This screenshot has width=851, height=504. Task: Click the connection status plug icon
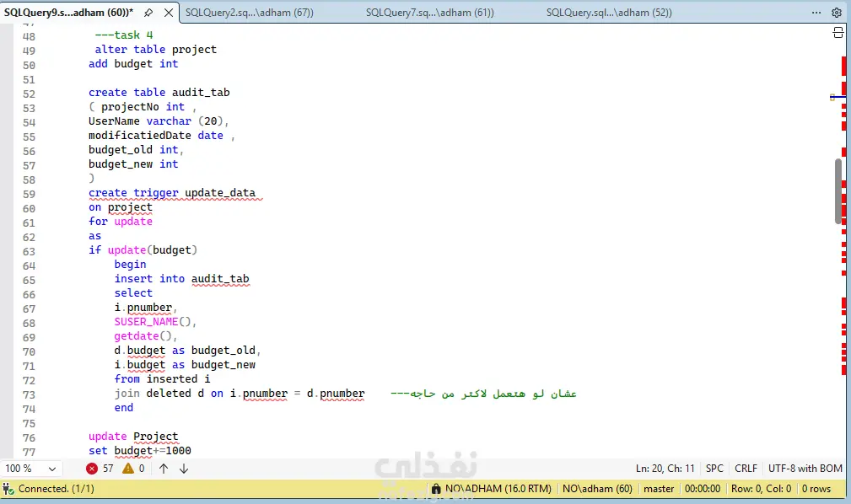(x=8, y=489)
